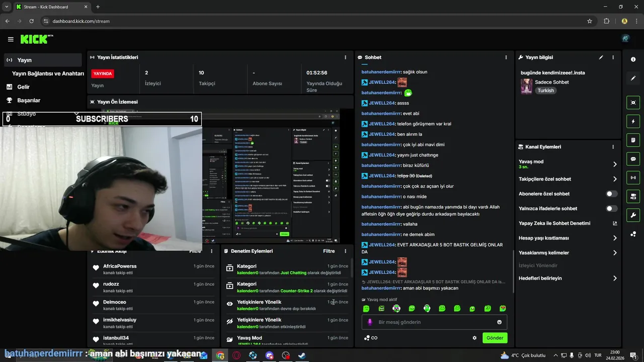Bookmark the page with the star icon
Image resolution: width=644 pixels, height=362 pixels.
pyautogui.click(x=590, y=21)
